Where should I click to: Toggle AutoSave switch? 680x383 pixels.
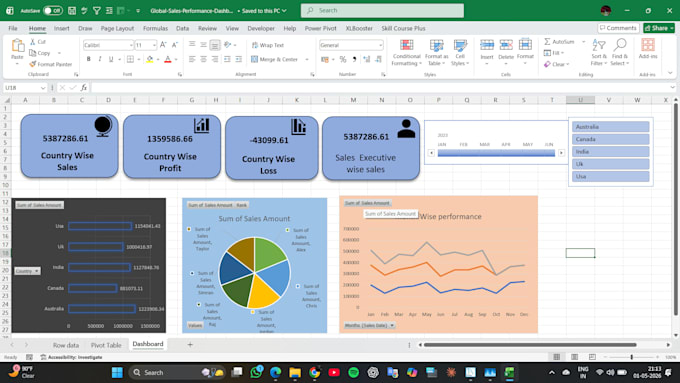coord(53,10)
